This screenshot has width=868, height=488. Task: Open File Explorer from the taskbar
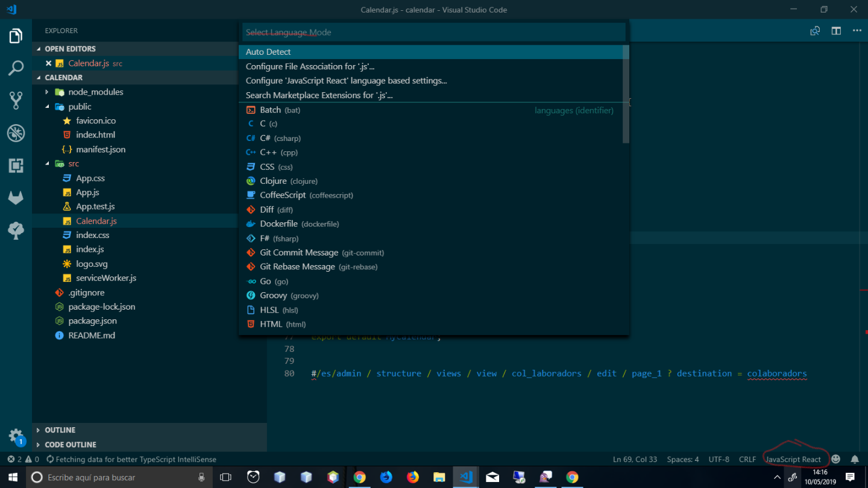click(439, 477)
